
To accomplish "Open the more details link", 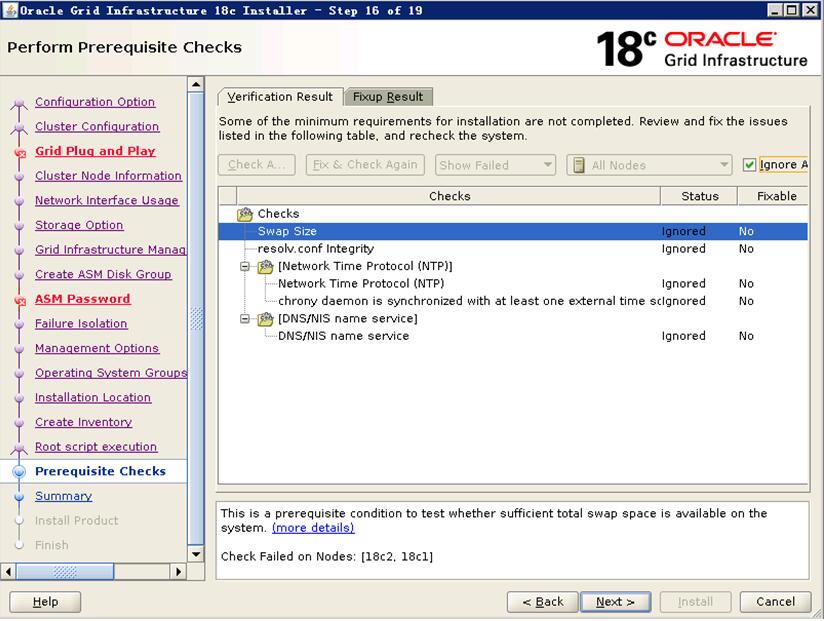I will click(313, 528).
